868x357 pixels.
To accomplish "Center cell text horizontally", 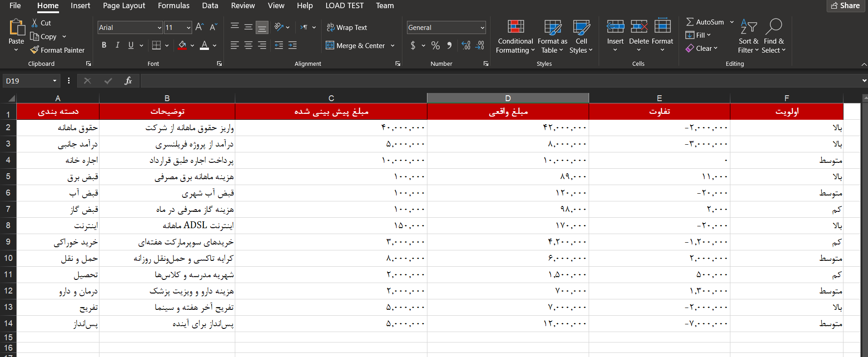I will [248, 45].
